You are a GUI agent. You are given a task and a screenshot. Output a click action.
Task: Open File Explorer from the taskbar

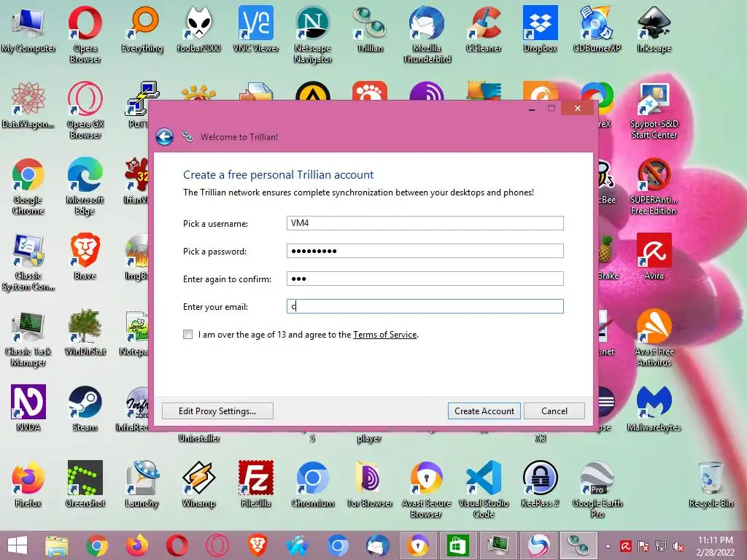(x=57, y=545)
